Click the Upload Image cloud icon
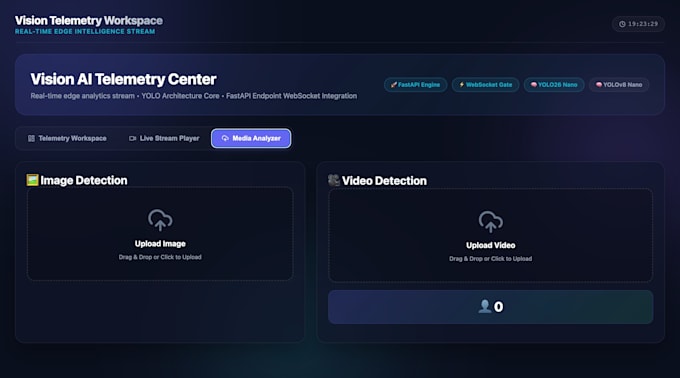This screenshot has width=680, height=378. (160, 220)
